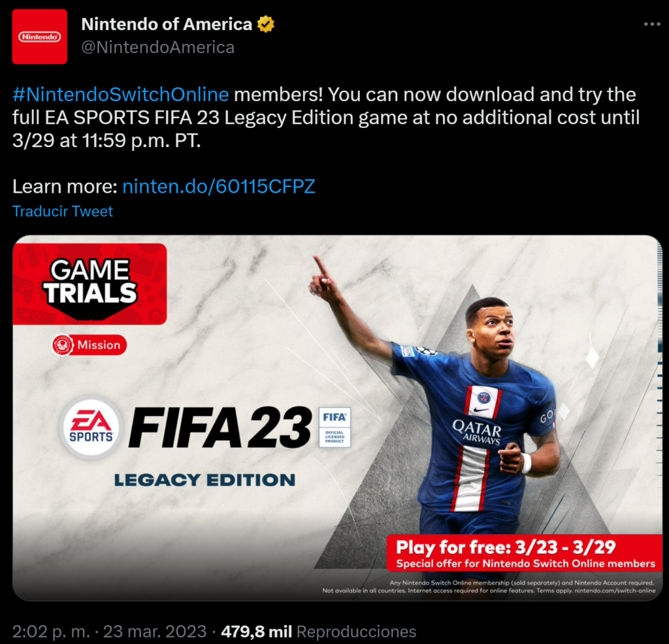Click Traducir Tweet to translate

tap(63, 211)
